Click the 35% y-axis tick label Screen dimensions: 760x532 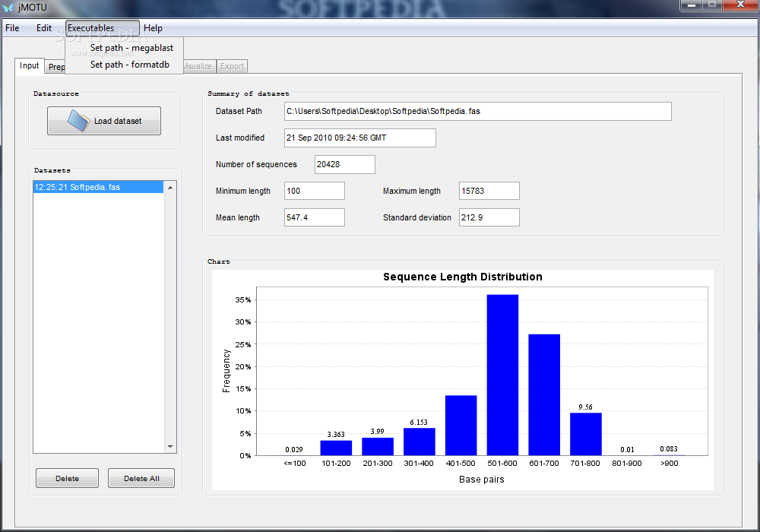(243, 300)
